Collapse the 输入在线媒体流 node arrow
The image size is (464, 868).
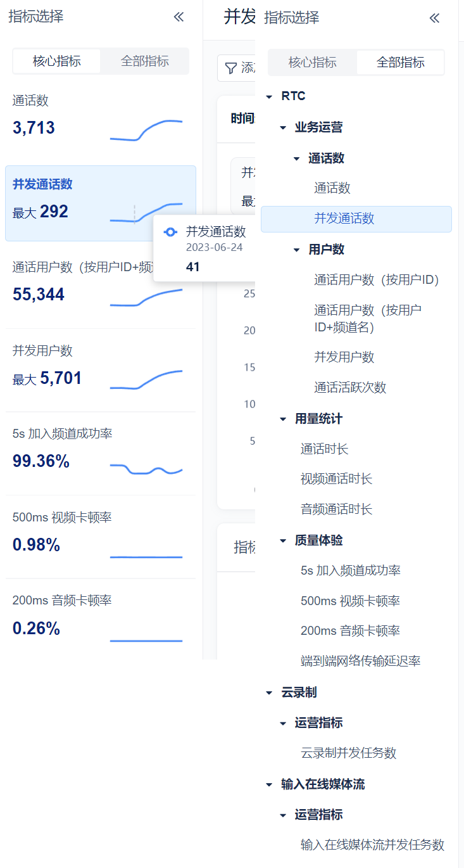269,784
